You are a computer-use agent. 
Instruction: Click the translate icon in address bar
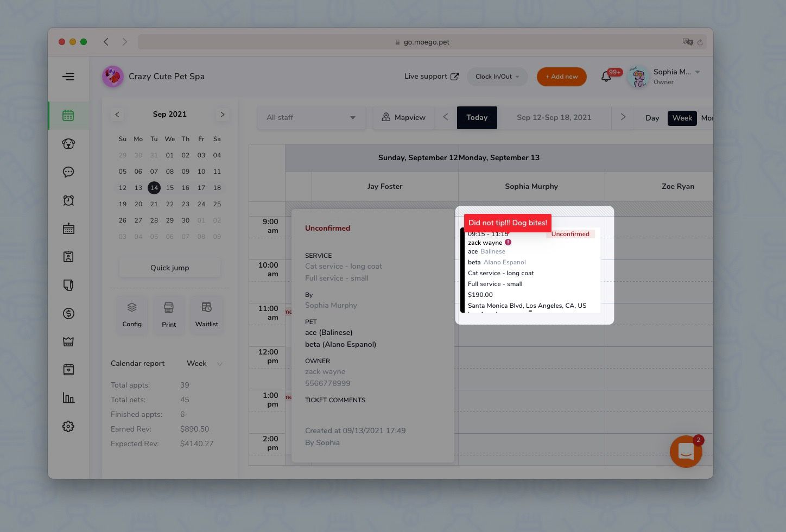point(688,42)
